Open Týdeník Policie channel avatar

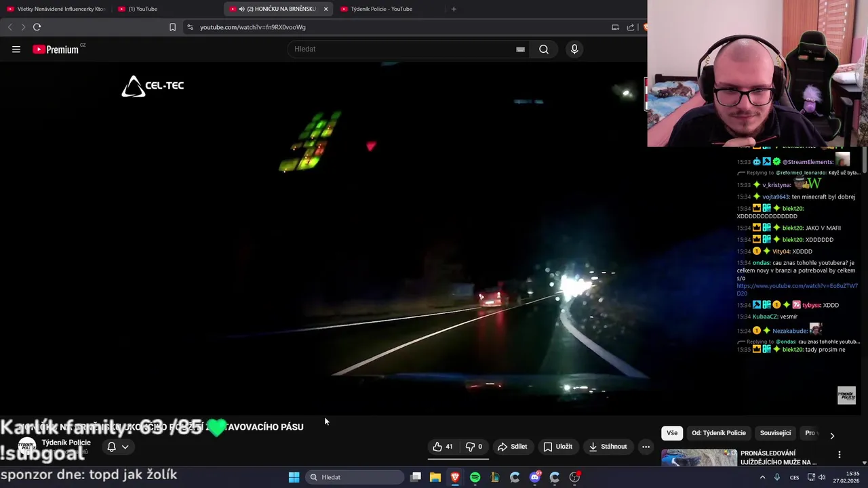(x=27, y=447)
